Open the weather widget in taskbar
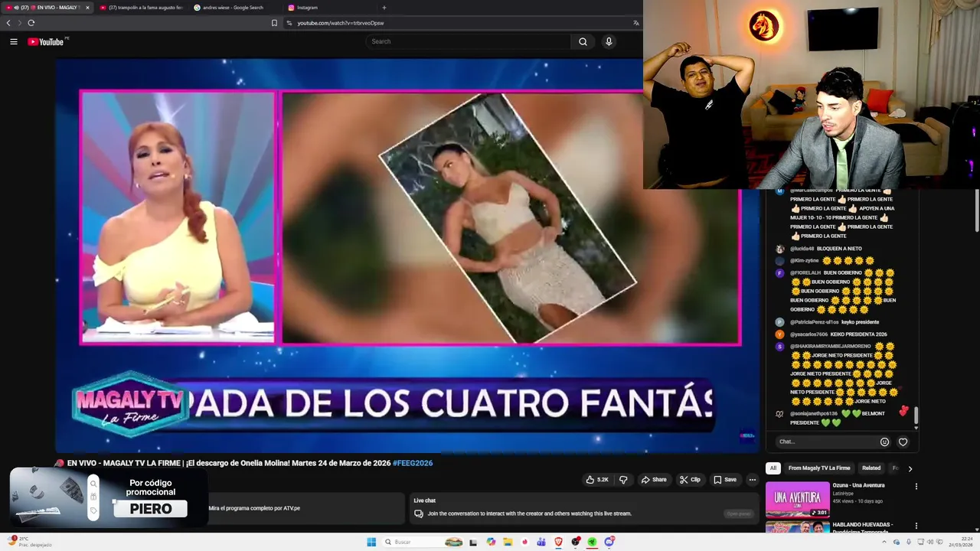This screenshot has width=980, height=551. pyautogui.click(x=31, y=542)
